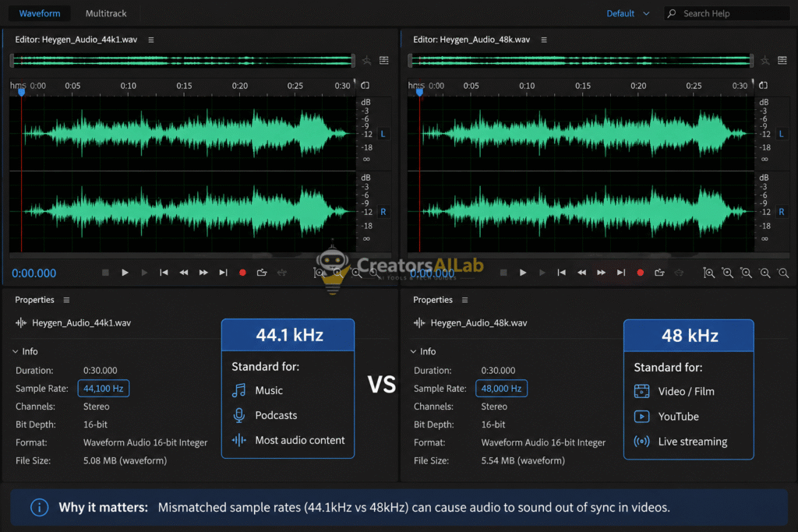
Task: Click the 44,100 Hz sample rate value
Action: point(104,389)
